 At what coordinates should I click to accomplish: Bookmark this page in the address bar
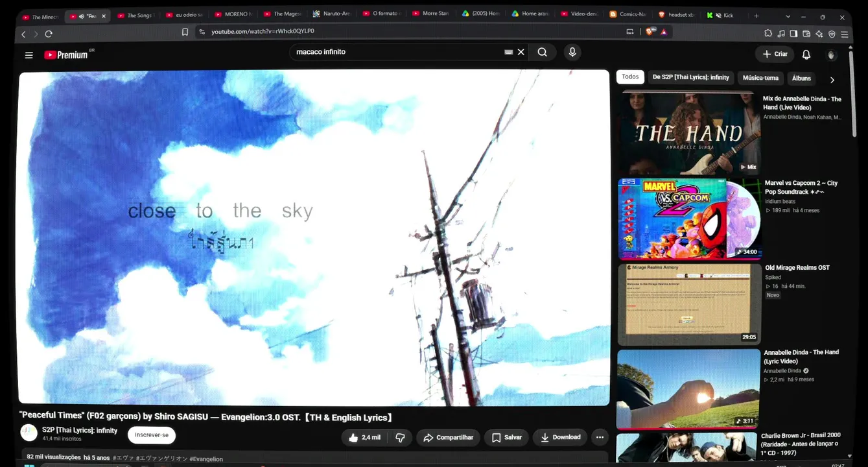click(185, 32)
